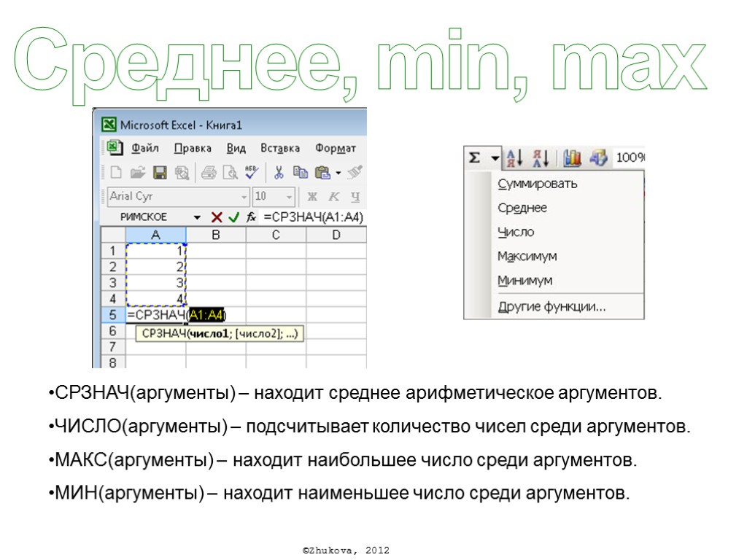The image size is (747, 560).
Task: Cancel formula entry with the red X
Action: point(216,217)
